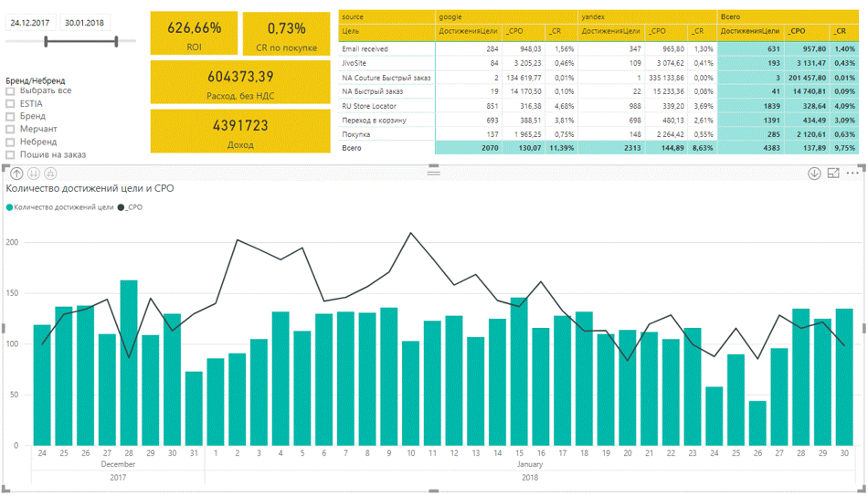Click the right handle of date slider

(x=116, y=41)
